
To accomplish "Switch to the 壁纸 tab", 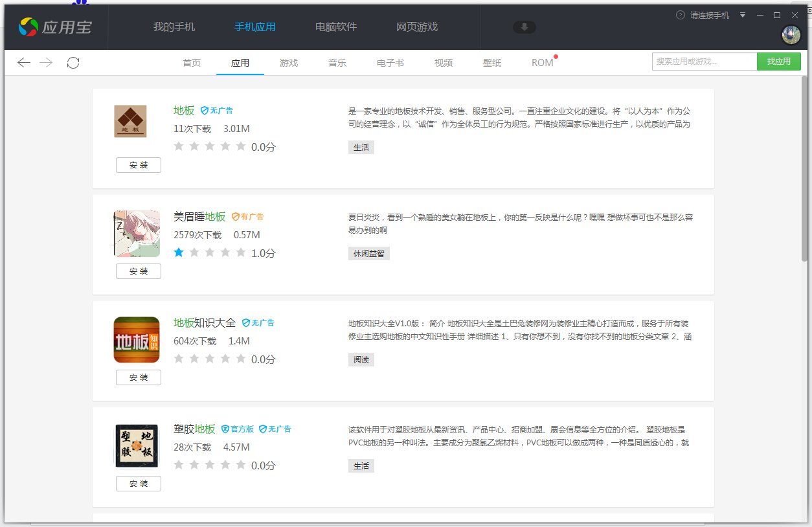I will click(492, 62).
